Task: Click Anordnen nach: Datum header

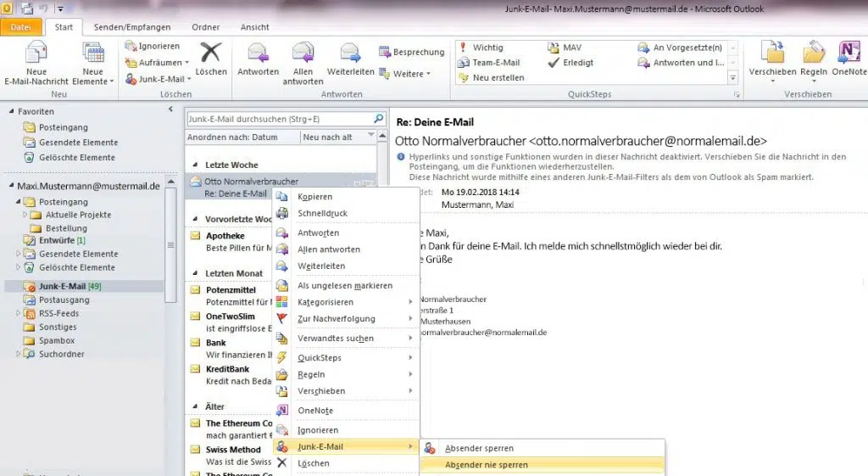Action: 232,137
